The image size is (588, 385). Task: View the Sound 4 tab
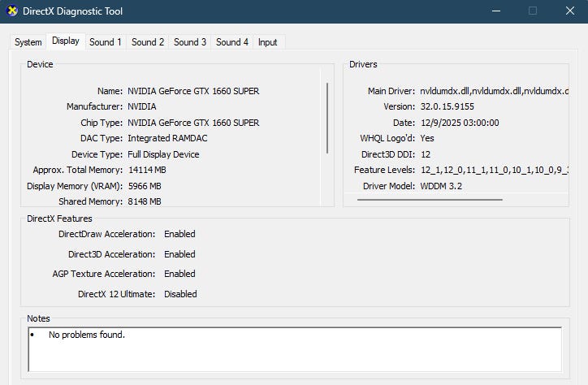point(232,42)
